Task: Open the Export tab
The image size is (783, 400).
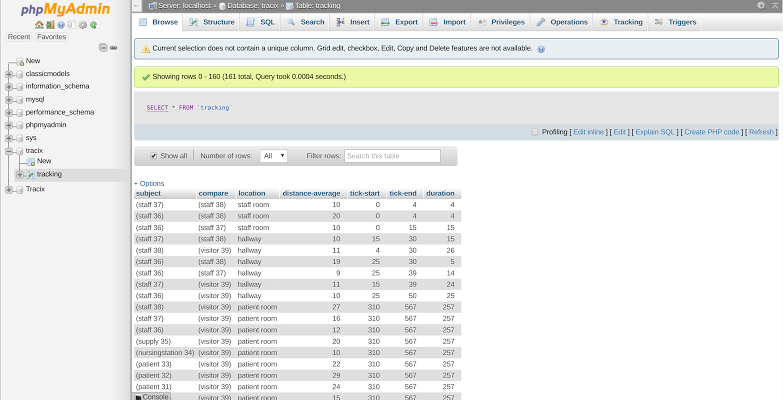Action: [399, 22]
